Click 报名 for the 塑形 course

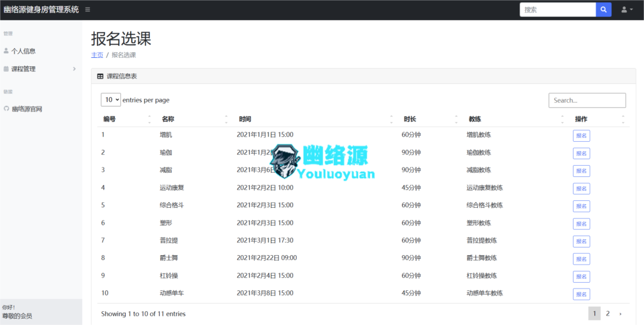pos(581,224)
